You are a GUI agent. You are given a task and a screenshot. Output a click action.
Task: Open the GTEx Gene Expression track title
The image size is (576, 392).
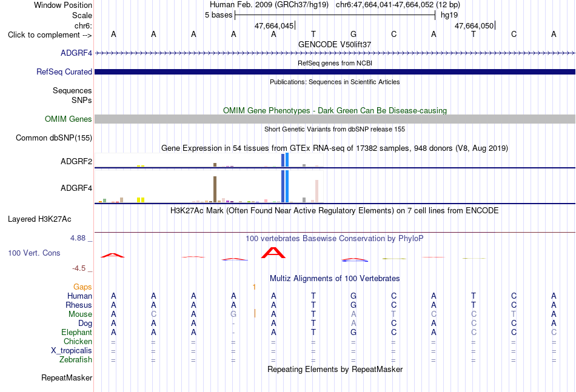(x=335, y=148)
